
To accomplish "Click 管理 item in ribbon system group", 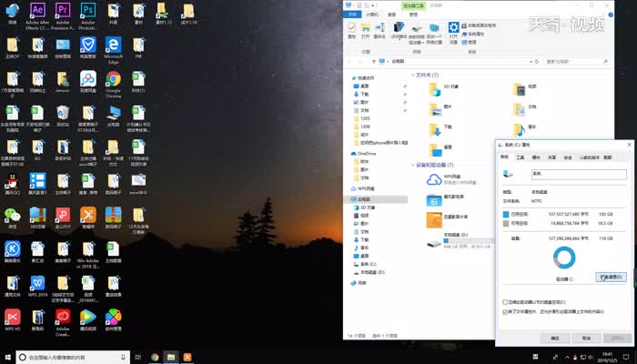I will point(469,42).
